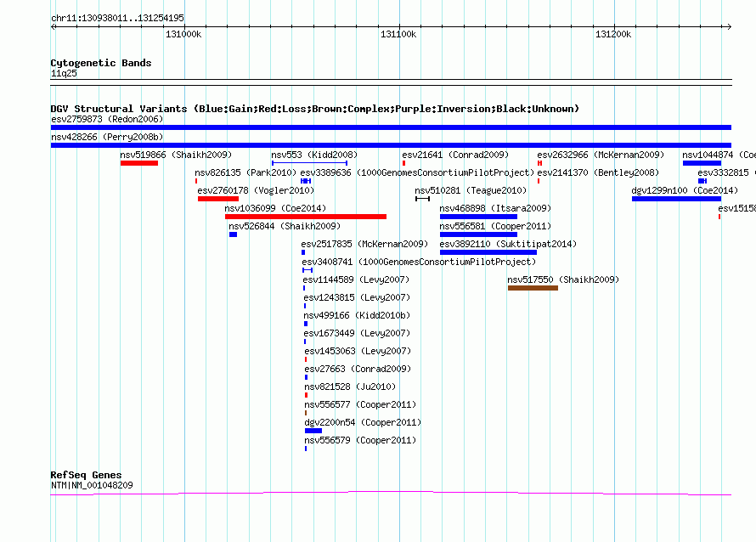Open the nsv499166 (Kidd2010b) label
The height and width of the screenshot is (542, 756).
click(357, 315)
